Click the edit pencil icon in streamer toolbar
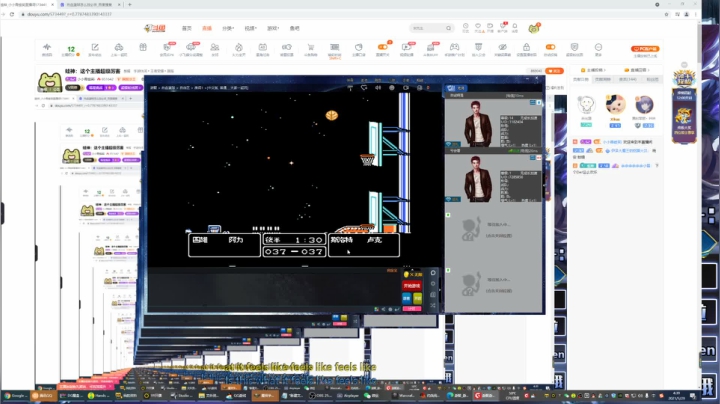Viewport: 720px width, 404px height. click(95, 47)
